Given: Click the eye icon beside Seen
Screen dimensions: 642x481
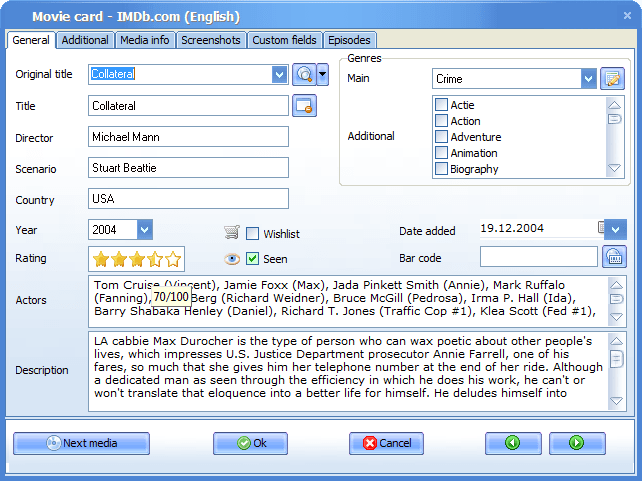Looking at the screenshot, I should point(232,259).
